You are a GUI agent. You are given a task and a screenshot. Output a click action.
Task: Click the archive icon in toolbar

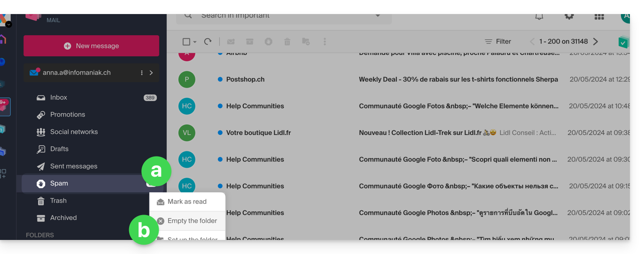click(250, 42)
